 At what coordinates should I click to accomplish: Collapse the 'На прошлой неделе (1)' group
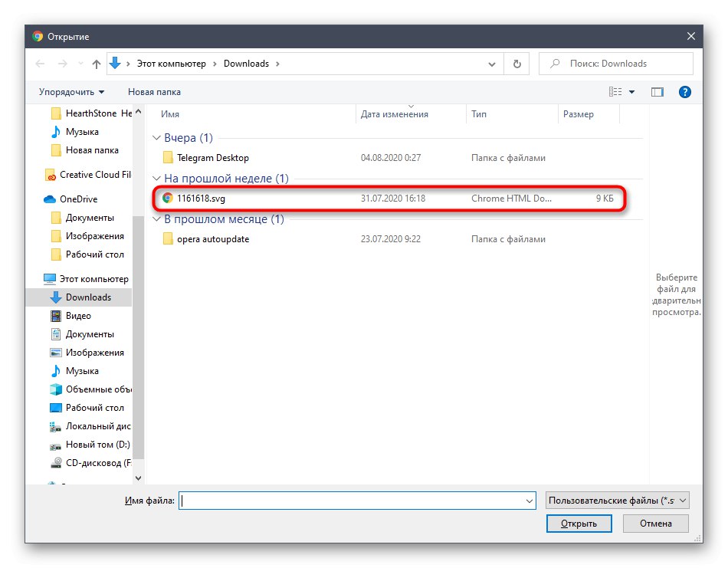click(156, 179)
